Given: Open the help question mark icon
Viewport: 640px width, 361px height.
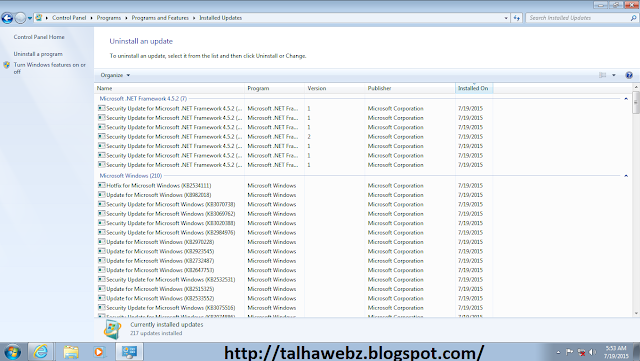Looking at the screenshot, I should [629, 75].
